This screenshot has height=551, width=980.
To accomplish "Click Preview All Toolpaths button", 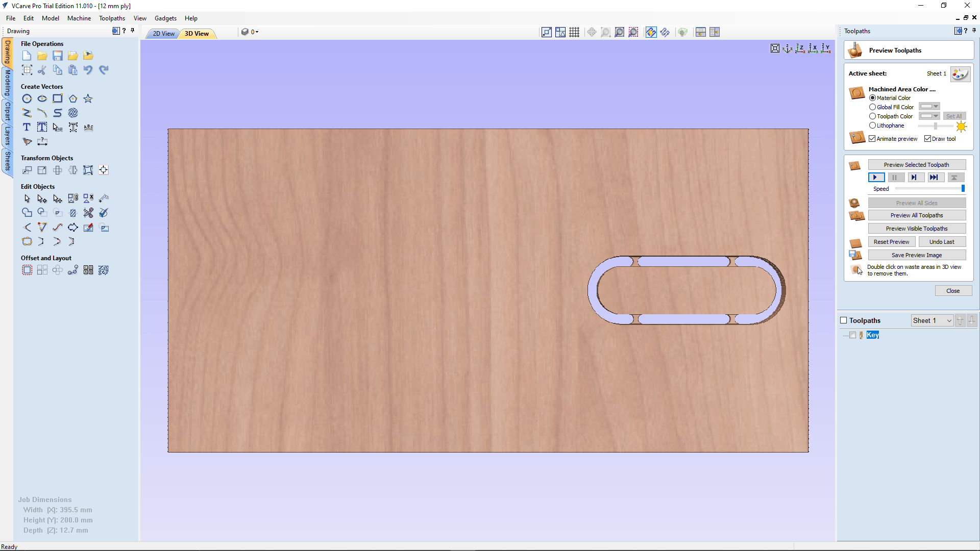I will click(916, 215).
